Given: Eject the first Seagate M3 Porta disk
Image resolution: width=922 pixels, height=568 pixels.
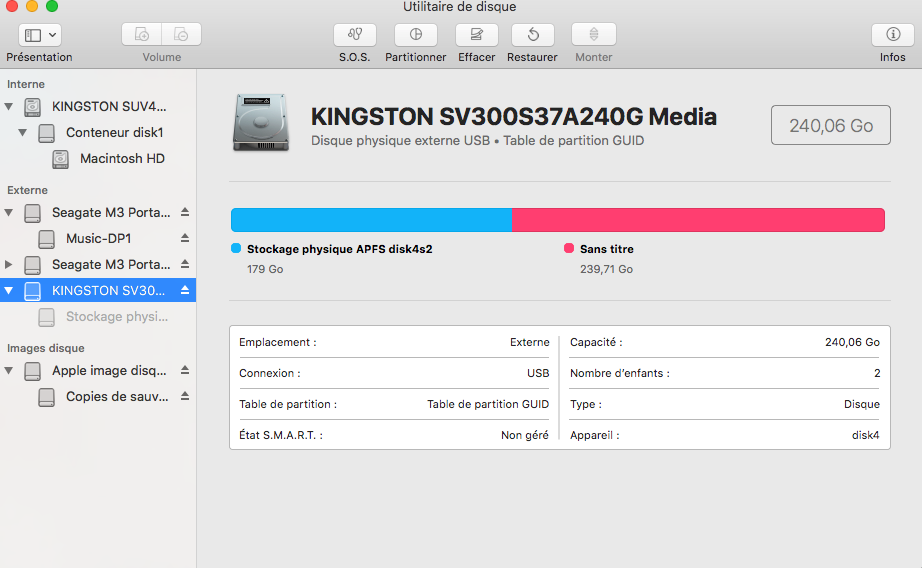Looking at the screenshot, I should (185, 212).
